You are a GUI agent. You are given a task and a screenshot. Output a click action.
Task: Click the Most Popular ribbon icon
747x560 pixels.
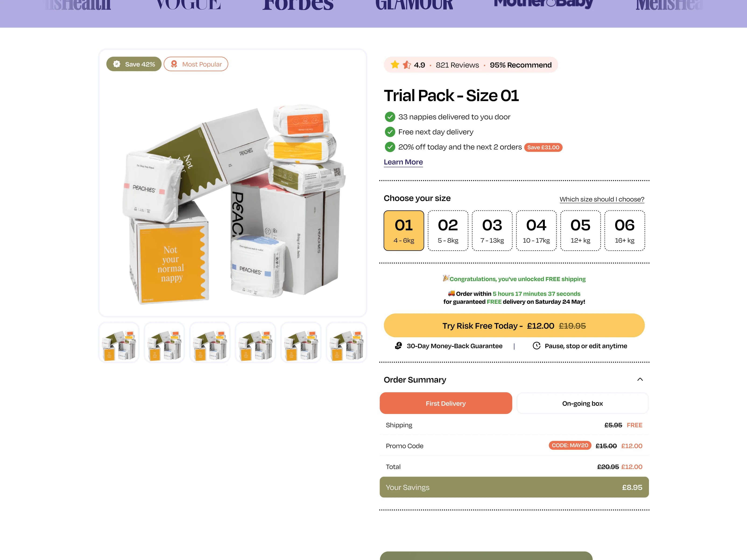[x=174, y=64]
